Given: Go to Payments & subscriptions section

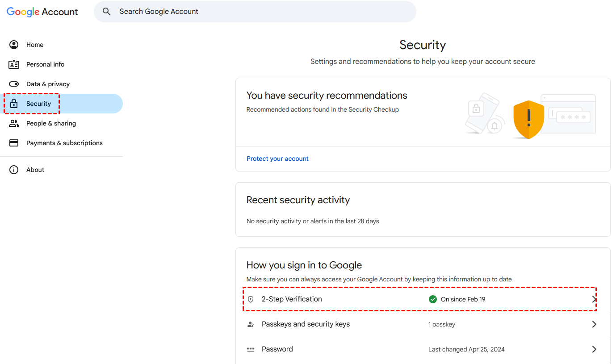Looking at the screenshot, I should tap(64, 143).
